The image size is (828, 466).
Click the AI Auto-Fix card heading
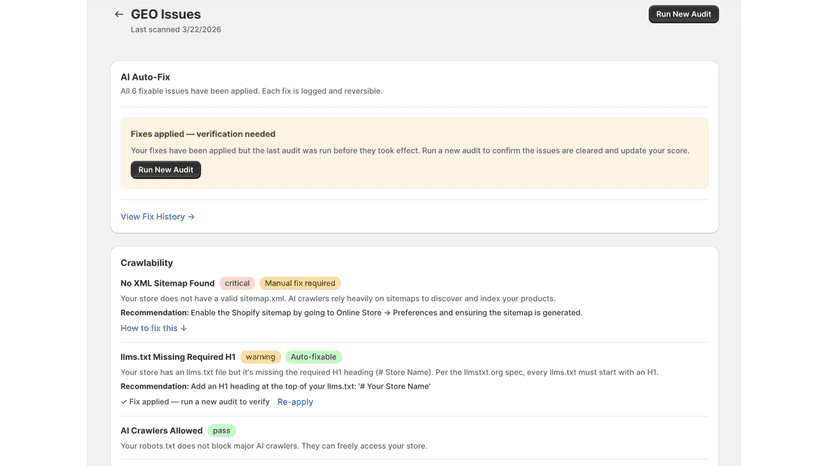click(145, 77)
